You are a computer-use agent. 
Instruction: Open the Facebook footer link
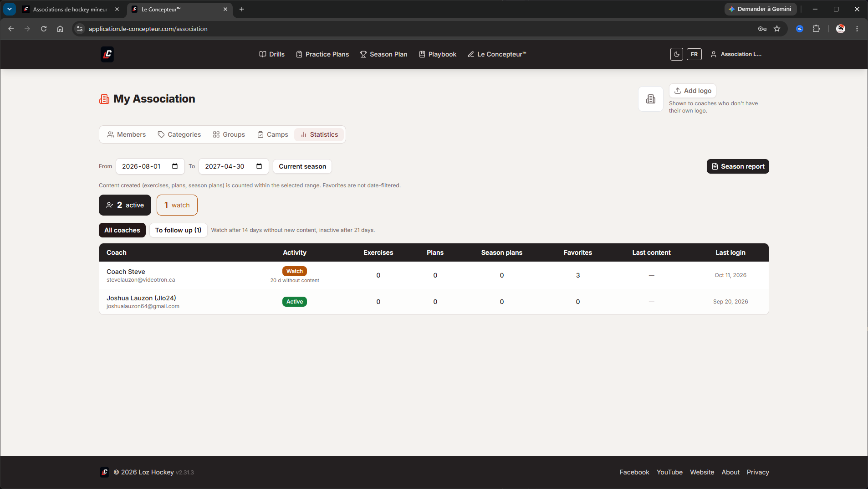coord(634,472)
